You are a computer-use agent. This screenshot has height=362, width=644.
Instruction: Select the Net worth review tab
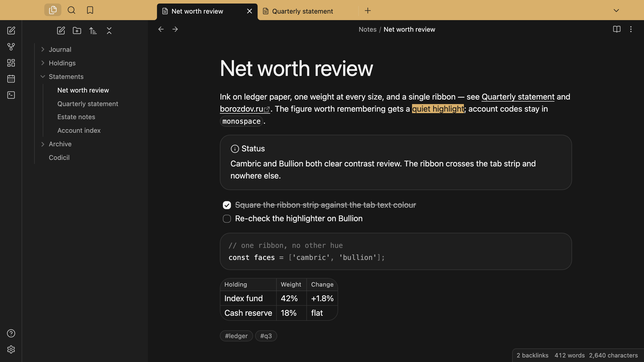pos(207,11)
